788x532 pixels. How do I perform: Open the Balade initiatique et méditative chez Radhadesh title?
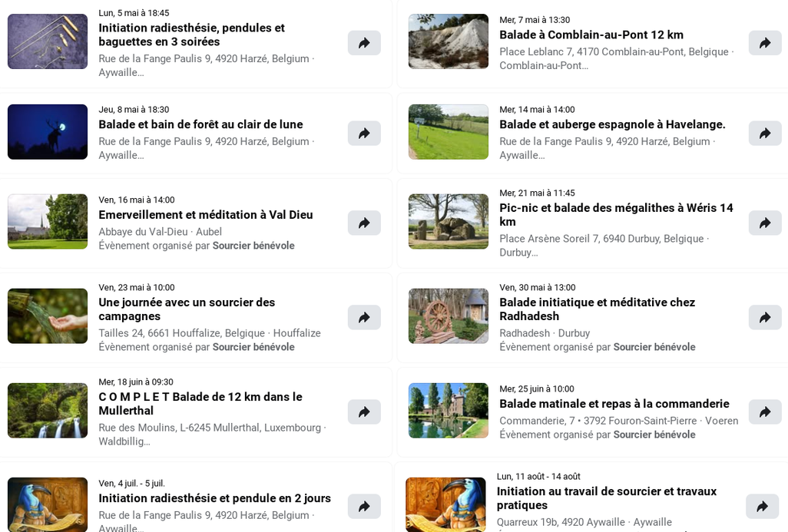pos(597,309)
